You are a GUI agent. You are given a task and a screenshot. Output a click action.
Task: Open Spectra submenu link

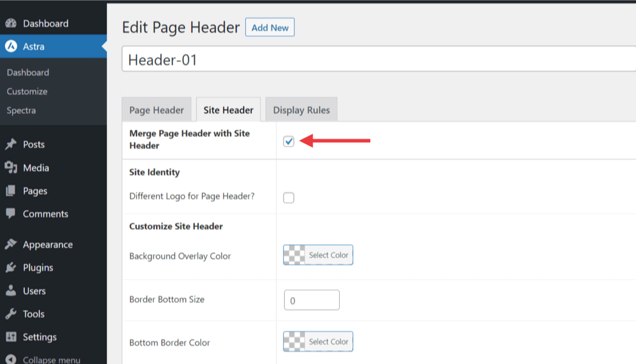(21, 110)
